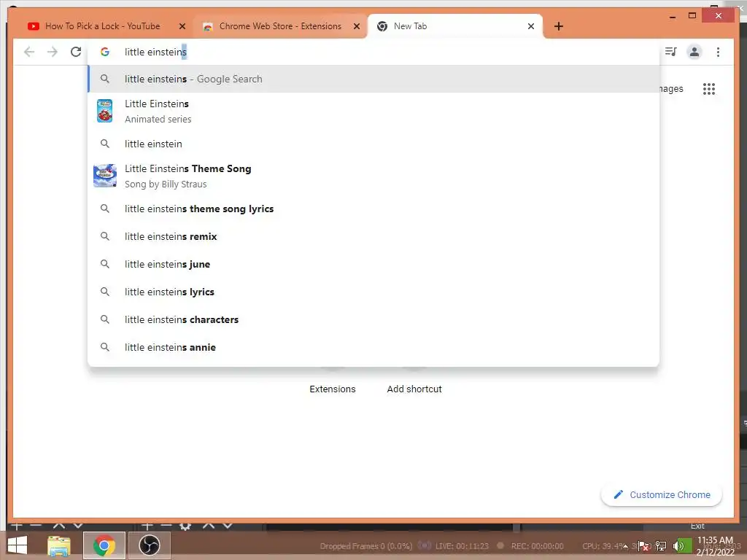Minimize the Chrome window
The height and width of the screenshot is (560, 747).
[673, 16]
